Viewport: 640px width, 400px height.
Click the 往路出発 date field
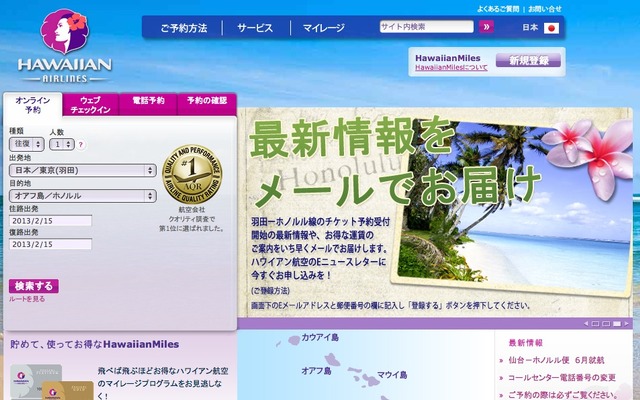pos(51,221)
